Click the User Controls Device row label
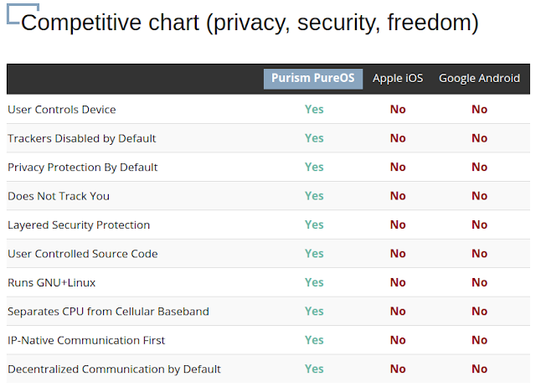Viewport: 536px width, 392px height. point(62,110)
